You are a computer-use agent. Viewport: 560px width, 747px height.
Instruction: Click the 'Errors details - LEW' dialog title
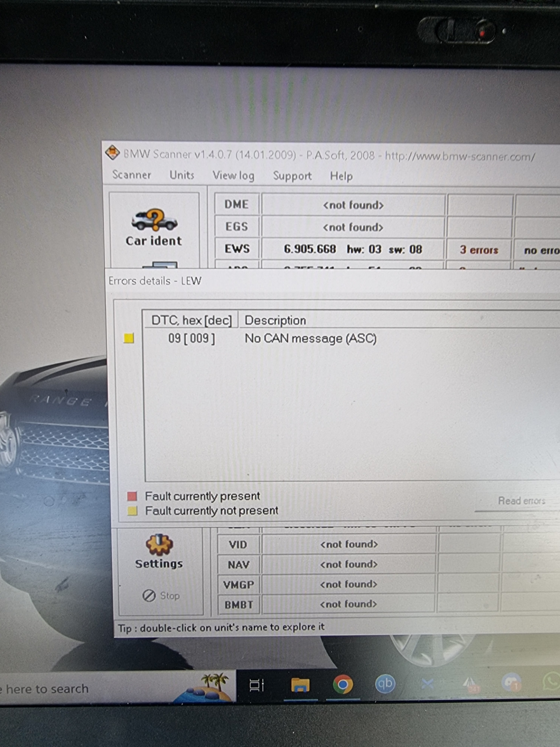coord(155,281)
